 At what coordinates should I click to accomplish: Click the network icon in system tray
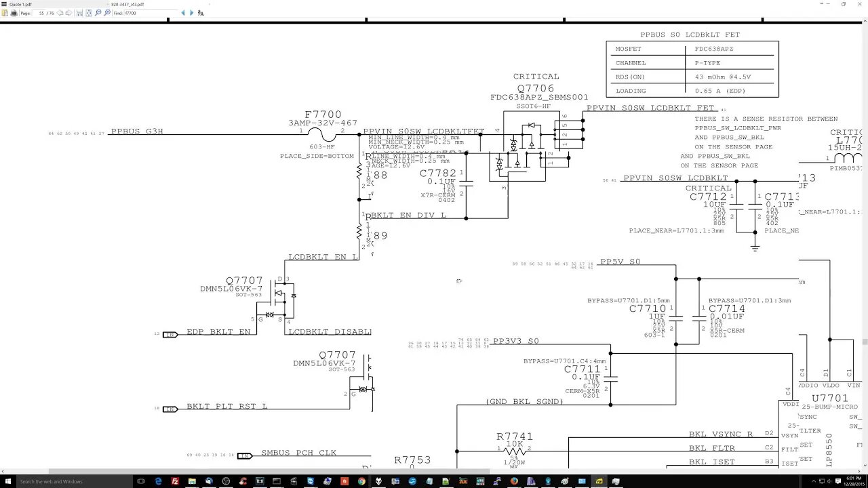[x=822, y=481]
